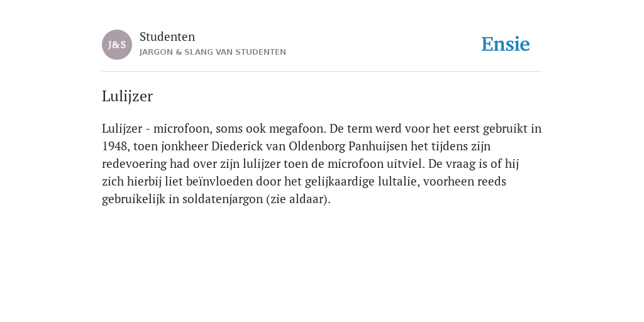Click the word 'lultalie' in the paragraph
The height and width of the screenshot is (322, 644).
coord(399,182)
